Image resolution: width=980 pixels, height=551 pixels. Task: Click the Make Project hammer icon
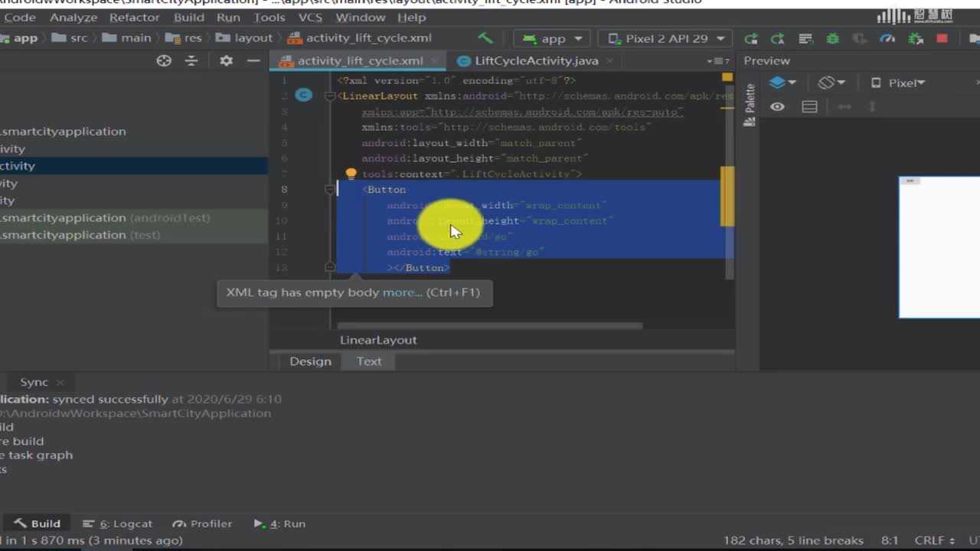click(485, 37)
